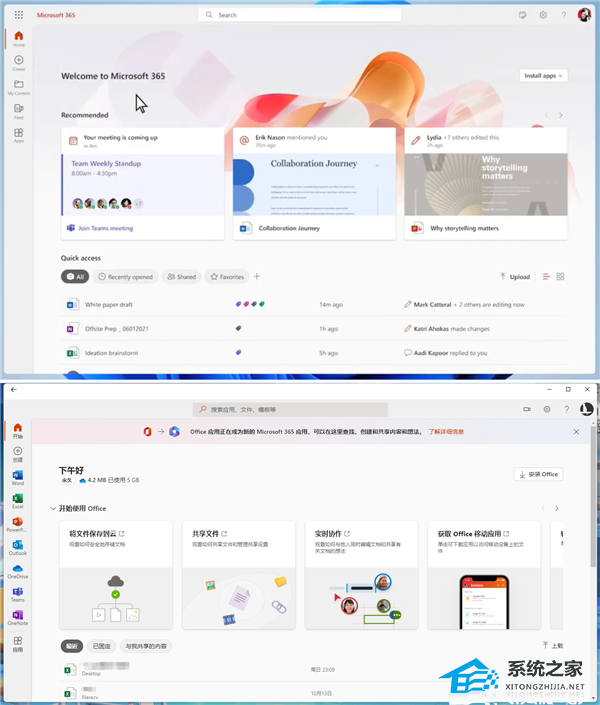600x705 pixels.
Task: Open Excel in Office sidebar
Action: tap(18, 501)
